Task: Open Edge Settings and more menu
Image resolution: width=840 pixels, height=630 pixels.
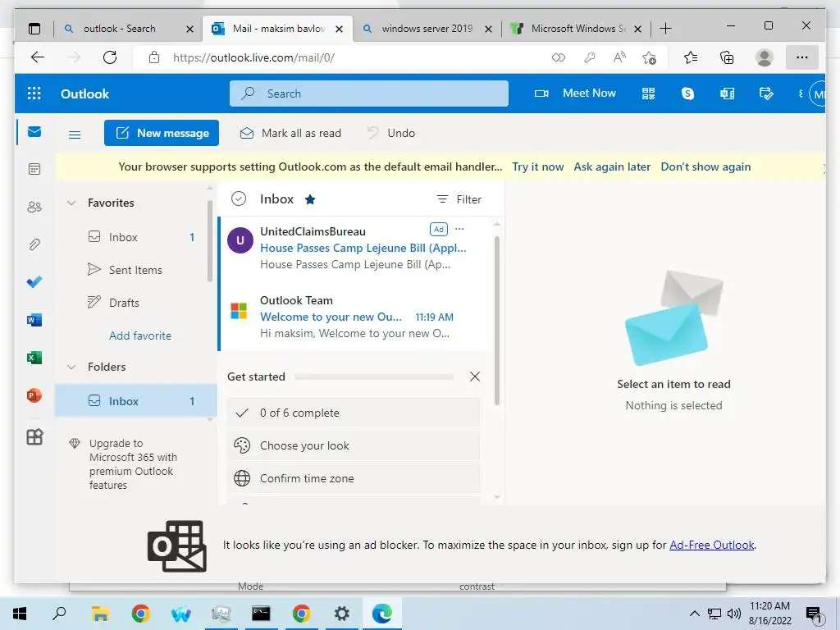Action: [802, 57]
